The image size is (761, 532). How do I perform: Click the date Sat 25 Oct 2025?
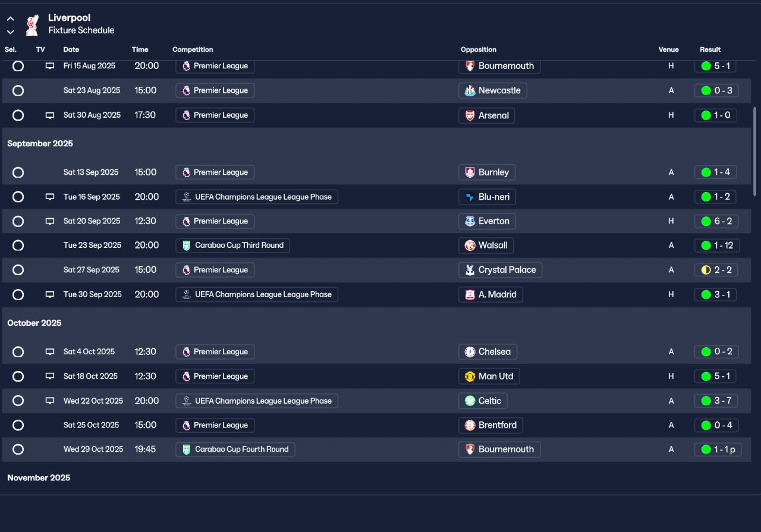pos(92,425)
